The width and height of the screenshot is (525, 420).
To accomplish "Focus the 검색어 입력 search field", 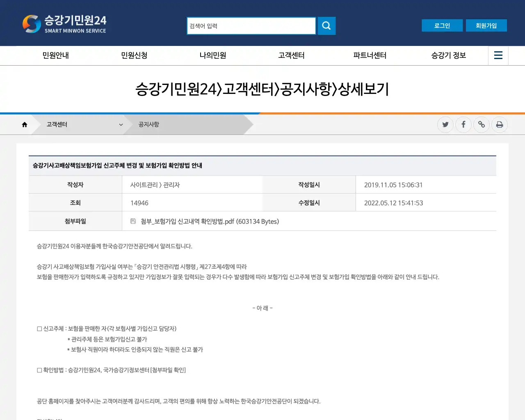I will pos(251,26).
